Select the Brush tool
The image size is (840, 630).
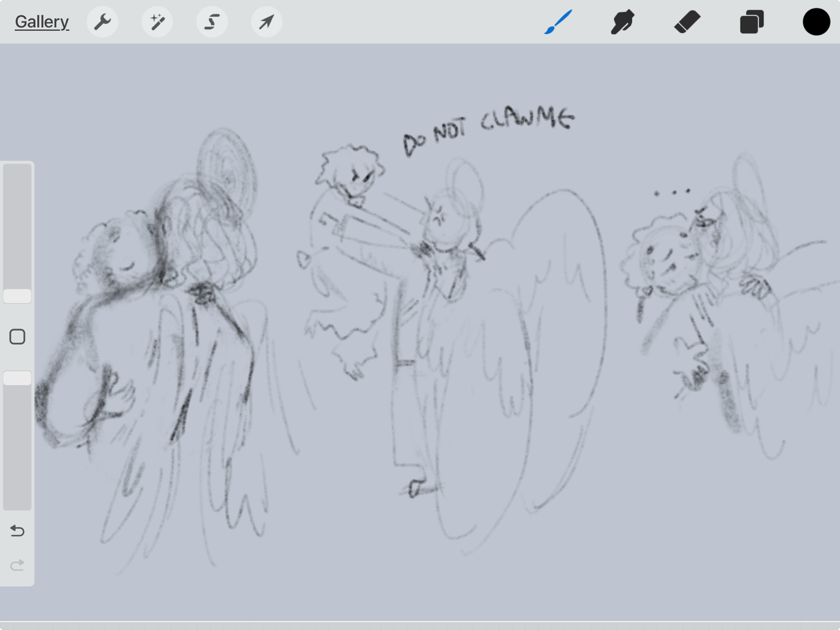pyautogui.click(x=558, y=22)
